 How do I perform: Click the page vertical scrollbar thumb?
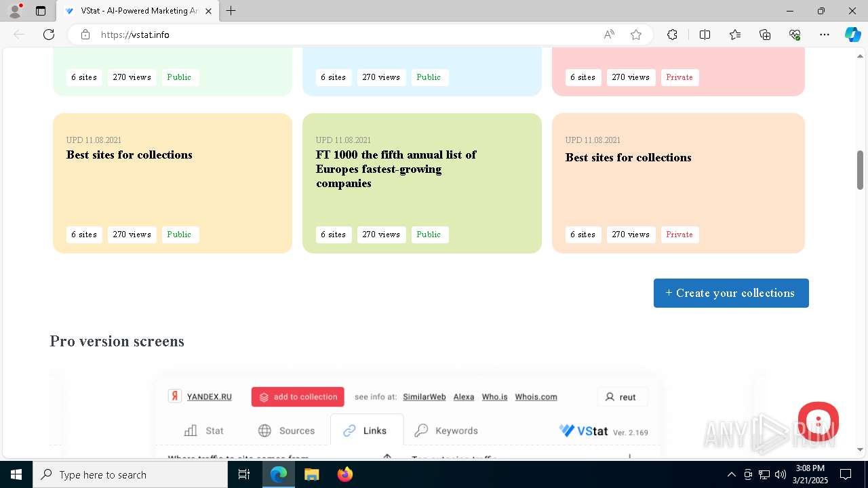click(861, 169)
